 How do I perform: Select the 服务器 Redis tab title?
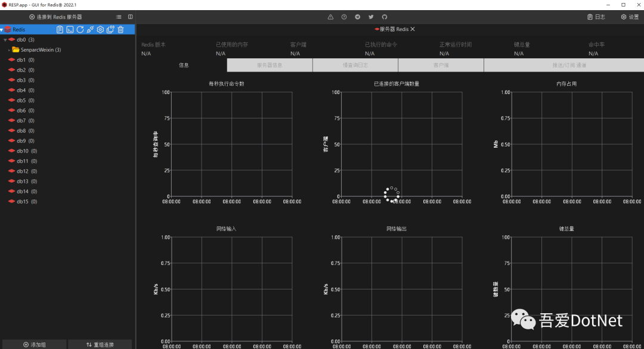tap(394, 29)
